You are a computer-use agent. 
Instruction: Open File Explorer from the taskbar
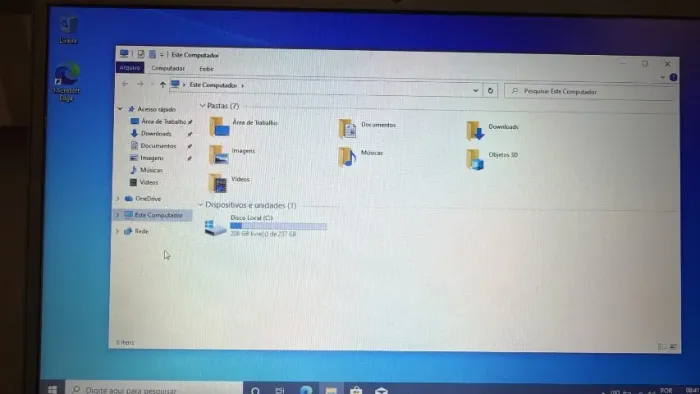331,390
